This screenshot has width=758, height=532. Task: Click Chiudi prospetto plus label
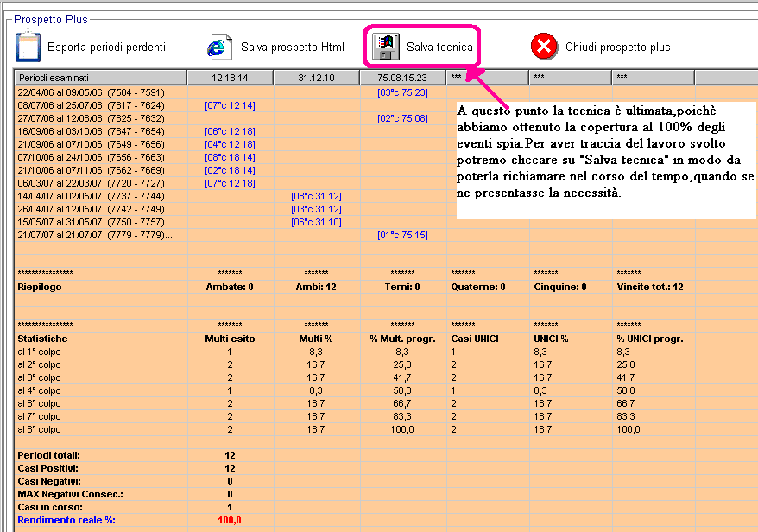pyautogui.click(x=618, y=47)
